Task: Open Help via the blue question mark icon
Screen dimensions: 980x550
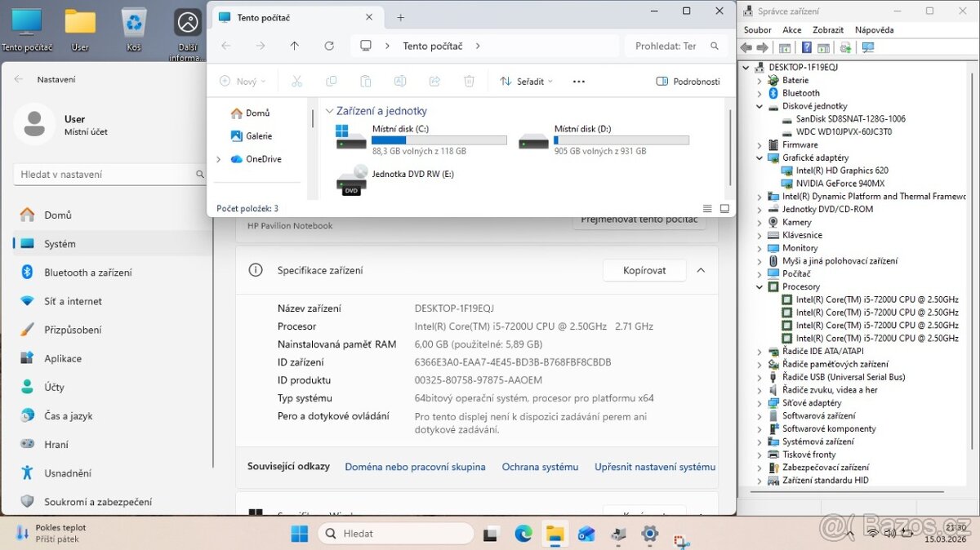Action: tap(806, 47)
